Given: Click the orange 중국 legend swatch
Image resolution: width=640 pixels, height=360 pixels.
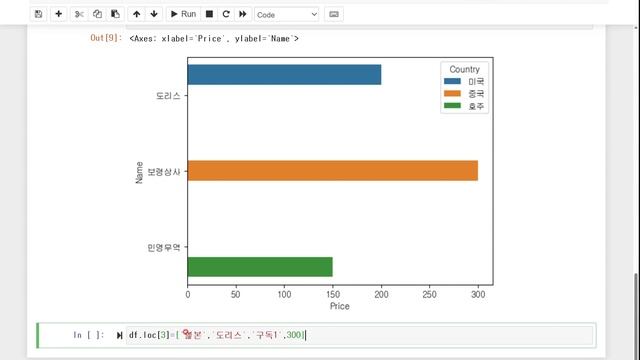Looking at the screenshot, I should click(x=452, y=93).
